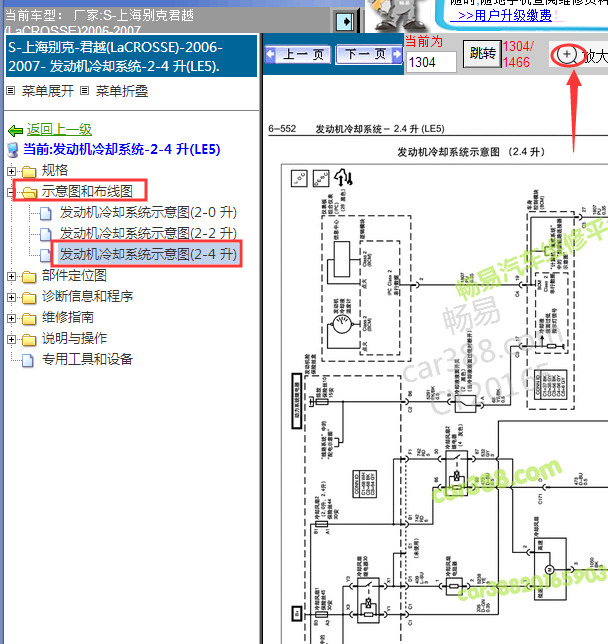Expand the 诊断信息和程序 folder node
Image resolution: width=608 pixels, height=644 pixels.
tap(12, 297)
